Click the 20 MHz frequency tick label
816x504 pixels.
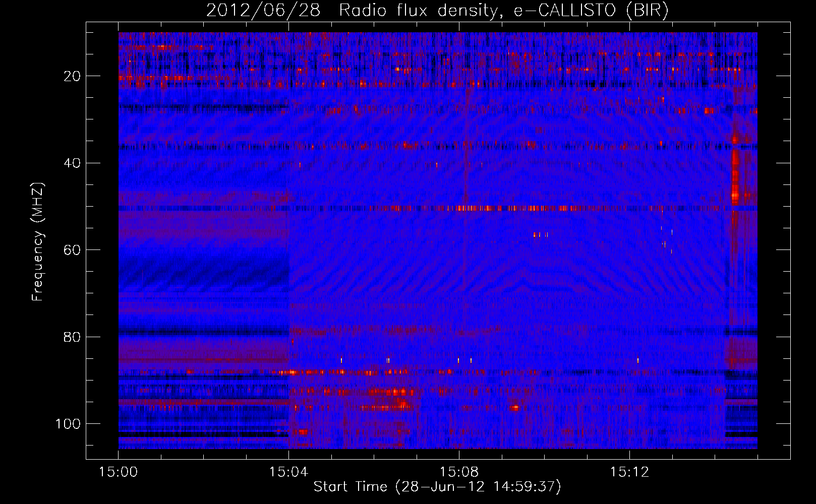[73, 76]
